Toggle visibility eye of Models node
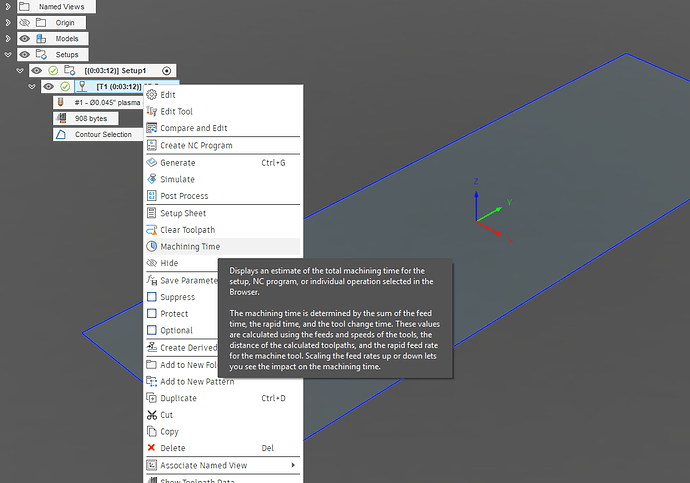The image size is (690, 483). pyautogui.click(x=25, y=38)
